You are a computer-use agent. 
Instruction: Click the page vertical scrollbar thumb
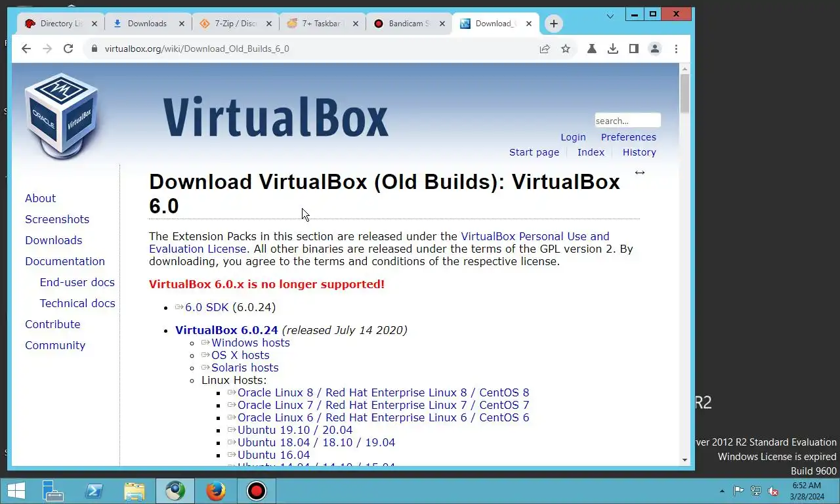(684, 93)
